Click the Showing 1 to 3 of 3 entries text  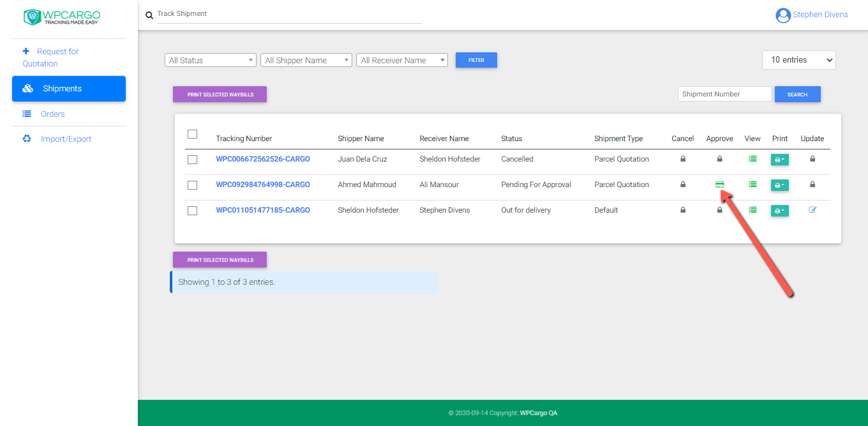tap(227, 282)
